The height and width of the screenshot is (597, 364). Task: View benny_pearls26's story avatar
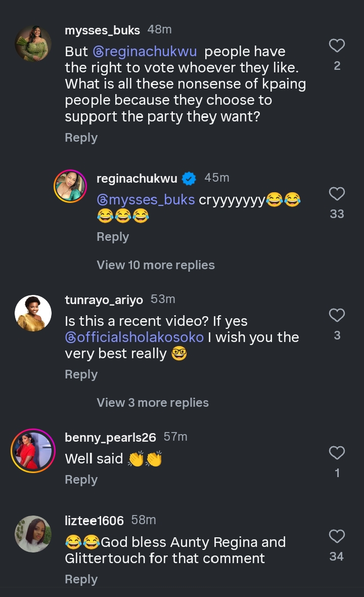tap(33, 450)
